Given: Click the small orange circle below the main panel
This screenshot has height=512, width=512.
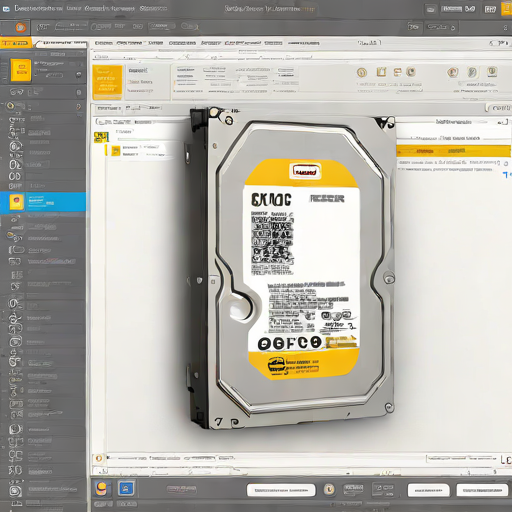Looking at the screenshot, I should (99, 458).
